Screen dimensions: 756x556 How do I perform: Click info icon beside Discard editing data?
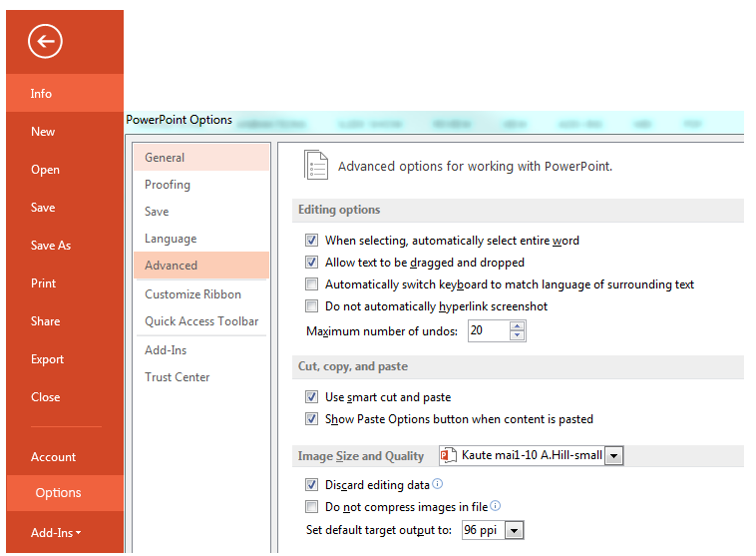tap(437, 483)
